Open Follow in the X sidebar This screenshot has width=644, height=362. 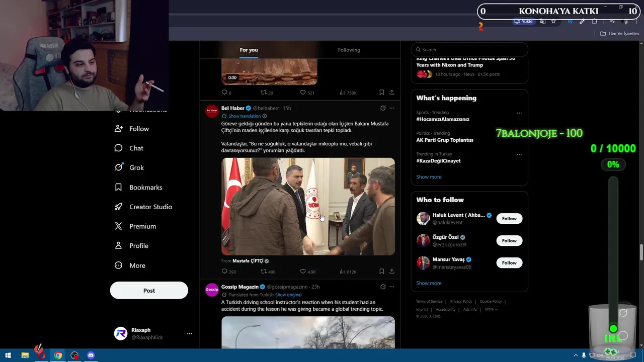(132, 129)
